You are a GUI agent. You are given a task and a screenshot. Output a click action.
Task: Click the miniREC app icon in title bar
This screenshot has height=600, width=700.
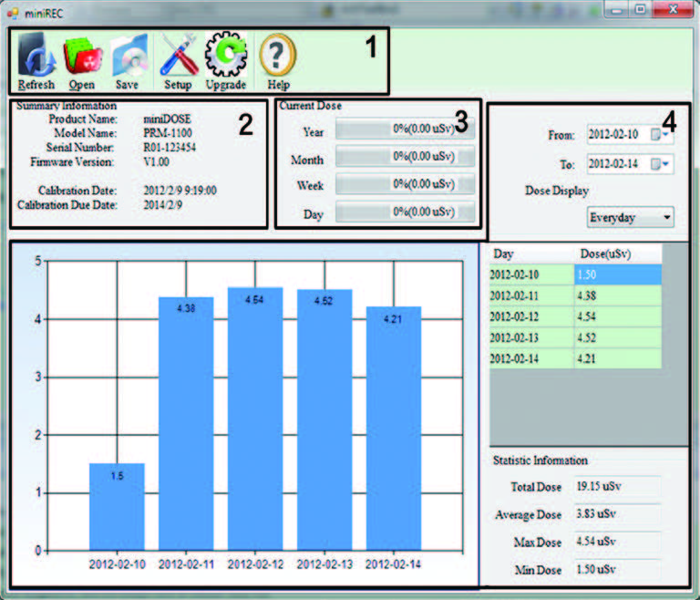13,12
